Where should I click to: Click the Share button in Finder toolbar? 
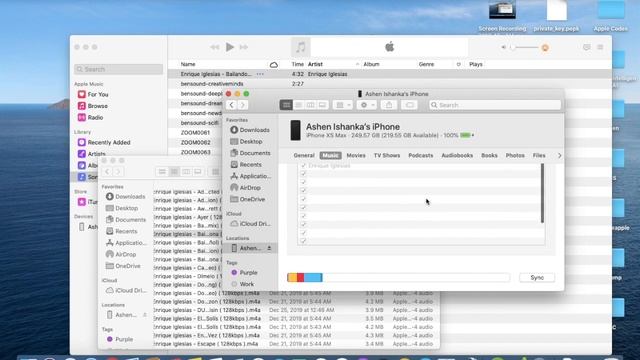pyautogui.click(x=389, y=105)
